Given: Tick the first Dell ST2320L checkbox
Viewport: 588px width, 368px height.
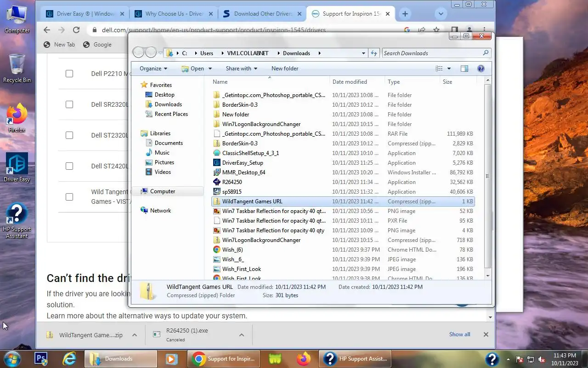Looking at the screenshot, I should click(69, 135).
